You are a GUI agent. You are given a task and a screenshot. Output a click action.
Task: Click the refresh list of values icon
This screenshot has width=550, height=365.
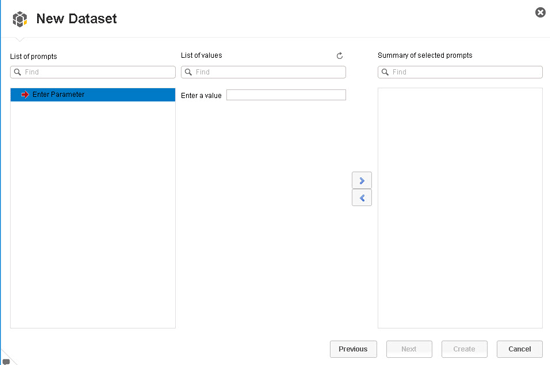pyautogui.click(x=340, y=56)
